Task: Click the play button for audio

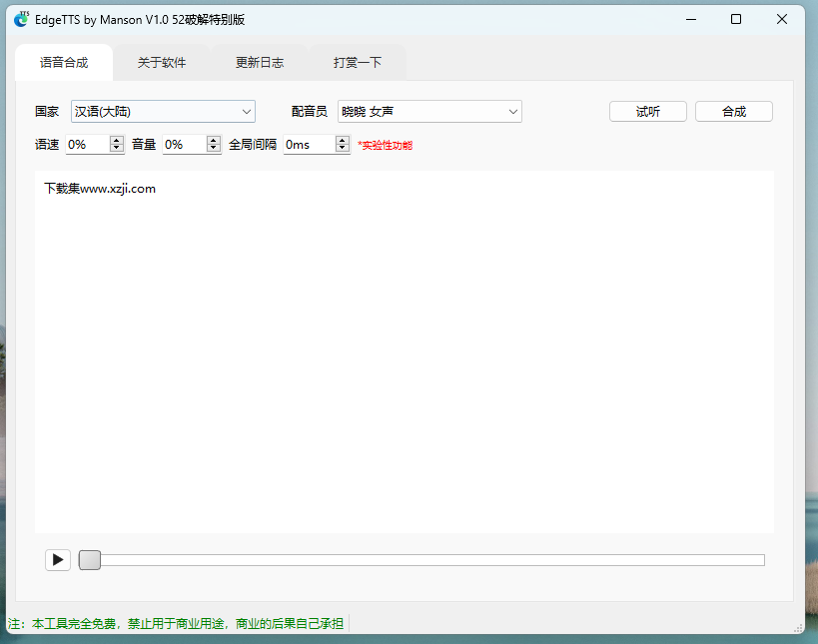Action: click(58, 560)
